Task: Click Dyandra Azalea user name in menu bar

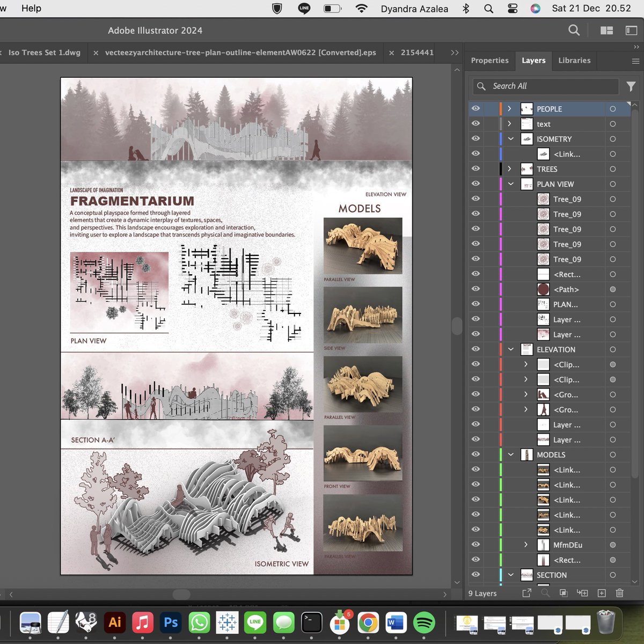Action: [x=414, y=9]
